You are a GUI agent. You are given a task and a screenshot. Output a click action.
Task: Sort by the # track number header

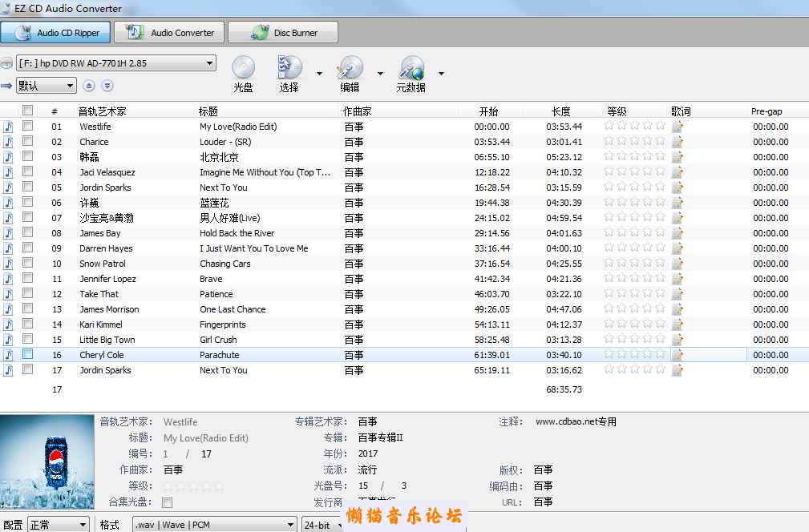[x=55, y=112]
